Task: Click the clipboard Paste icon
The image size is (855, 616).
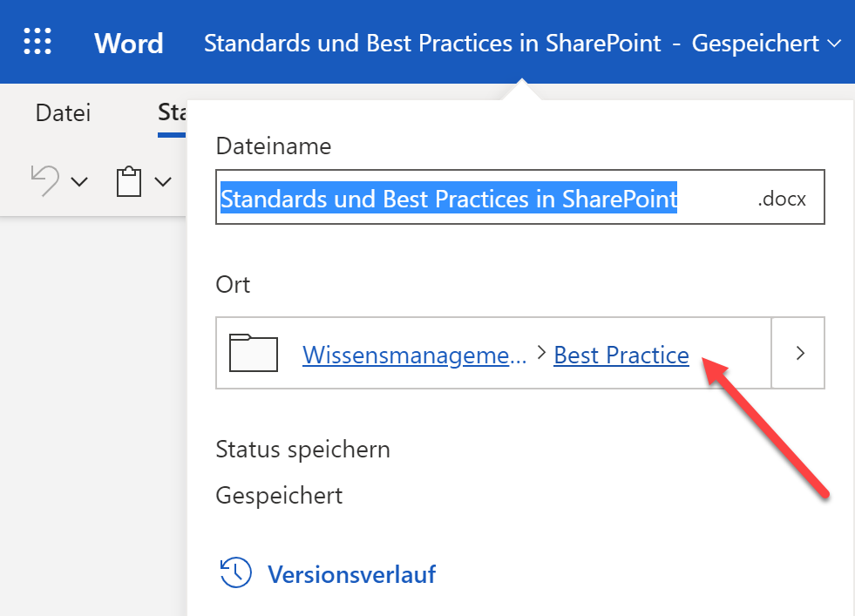Action: point(129,181)
